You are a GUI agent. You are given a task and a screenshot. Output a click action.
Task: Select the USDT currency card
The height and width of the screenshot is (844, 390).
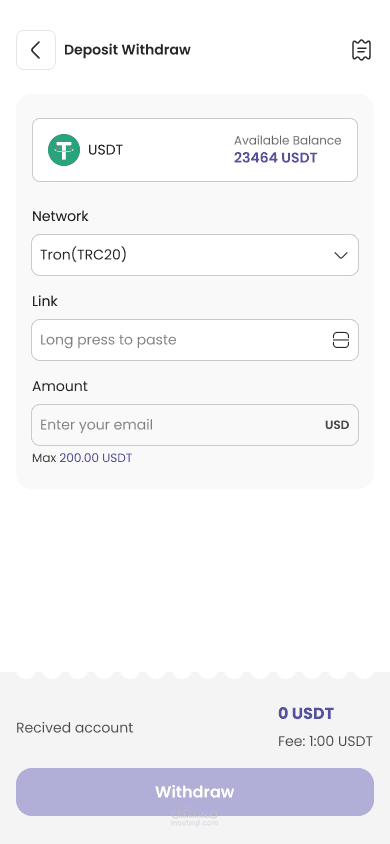click(195, 150)
